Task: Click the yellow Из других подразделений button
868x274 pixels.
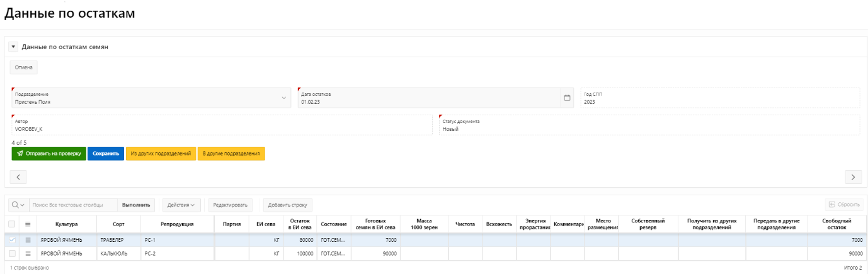Action: click(161, 154)
